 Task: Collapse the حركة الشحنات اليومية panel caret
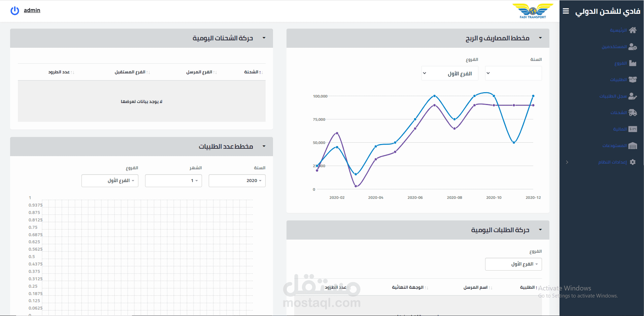point(264,38)
